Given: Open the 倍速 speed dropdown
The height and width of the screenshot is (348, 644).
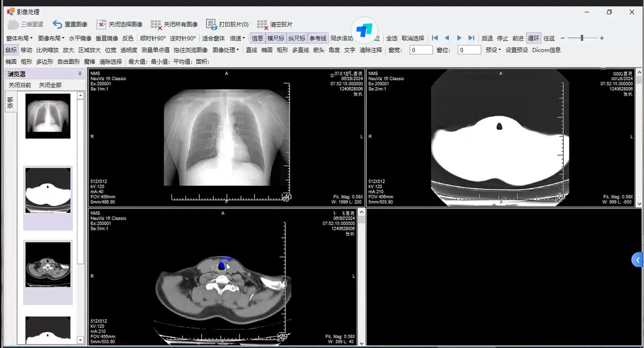Looking at the screenshot, I should tap(237, 38).
